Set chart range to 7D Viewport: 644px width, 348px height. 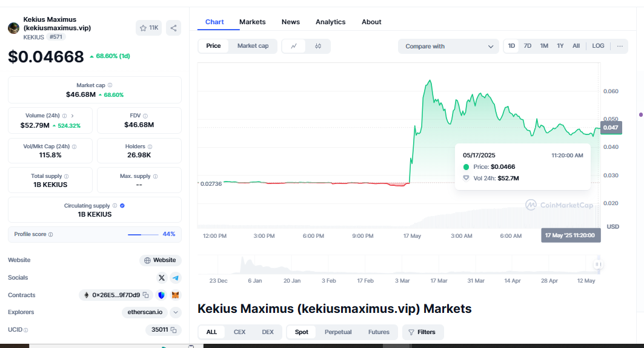tap(527, 46)
